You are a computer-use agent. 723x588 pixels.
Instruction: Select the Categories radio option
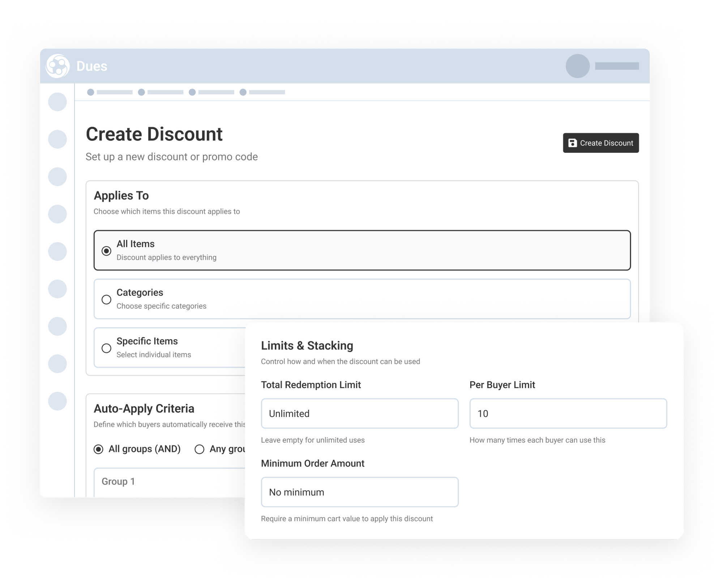point(106,299)
